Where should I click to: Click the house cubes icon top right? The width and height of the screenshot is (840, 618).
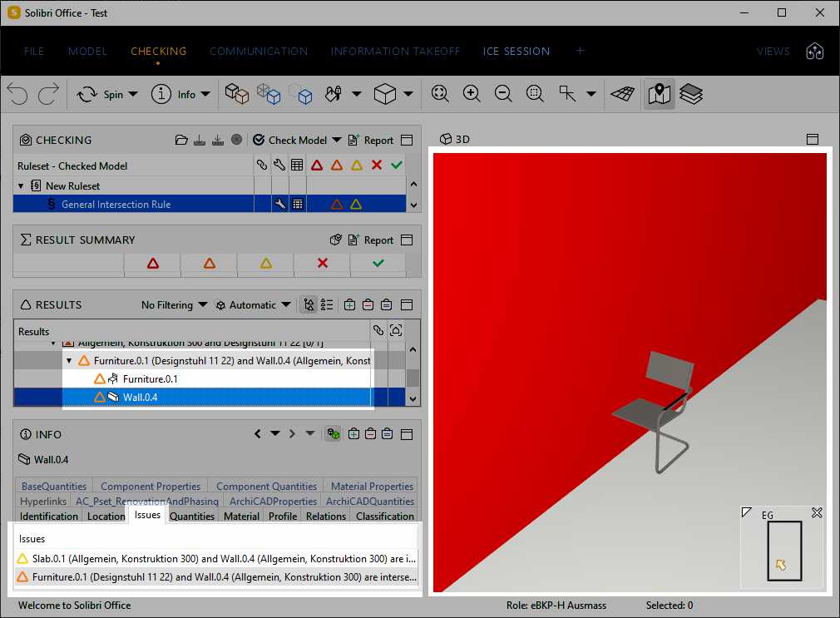815,52
